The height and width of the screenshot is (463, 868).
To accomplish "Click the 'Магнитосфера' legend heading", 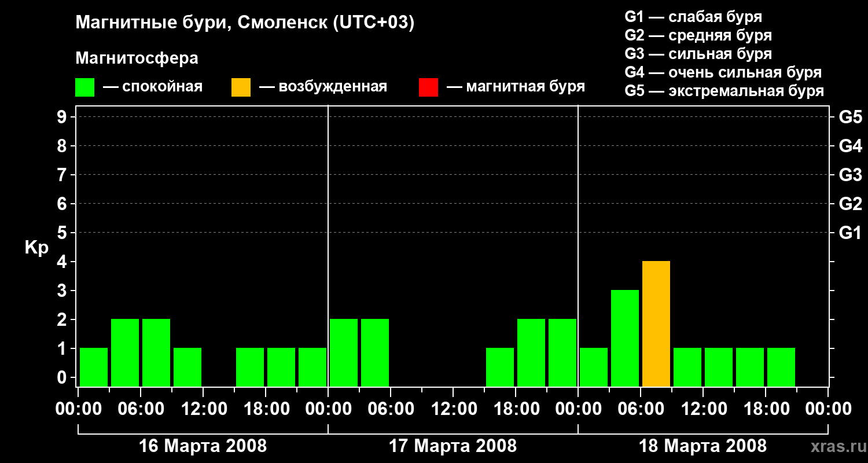I will [x=137, y=58].
